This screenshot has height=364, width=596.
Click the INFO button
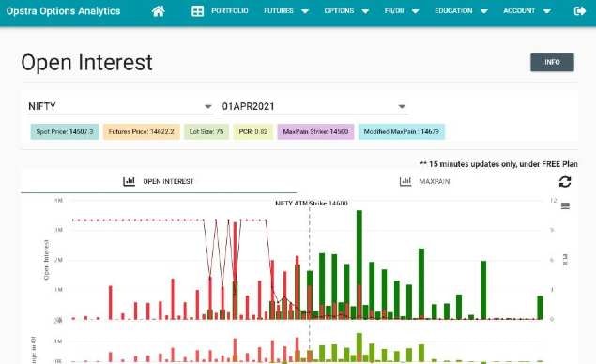coord(552,62)
